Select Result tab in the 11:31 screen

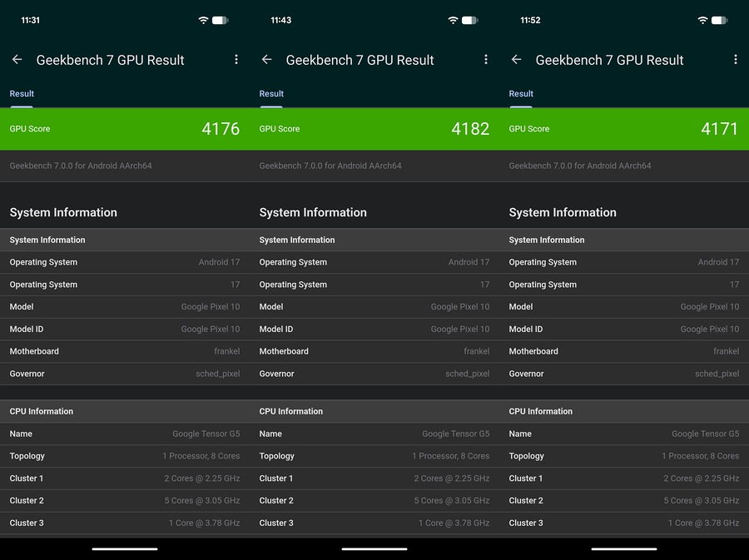click(x=22, y=94)
